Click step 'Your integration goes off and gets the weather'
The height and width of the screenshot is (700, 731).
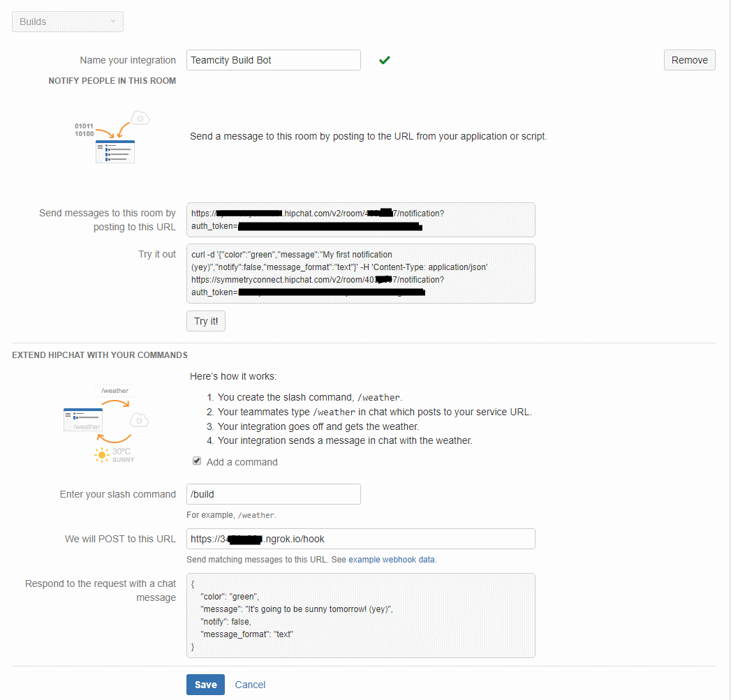[318, 426]
